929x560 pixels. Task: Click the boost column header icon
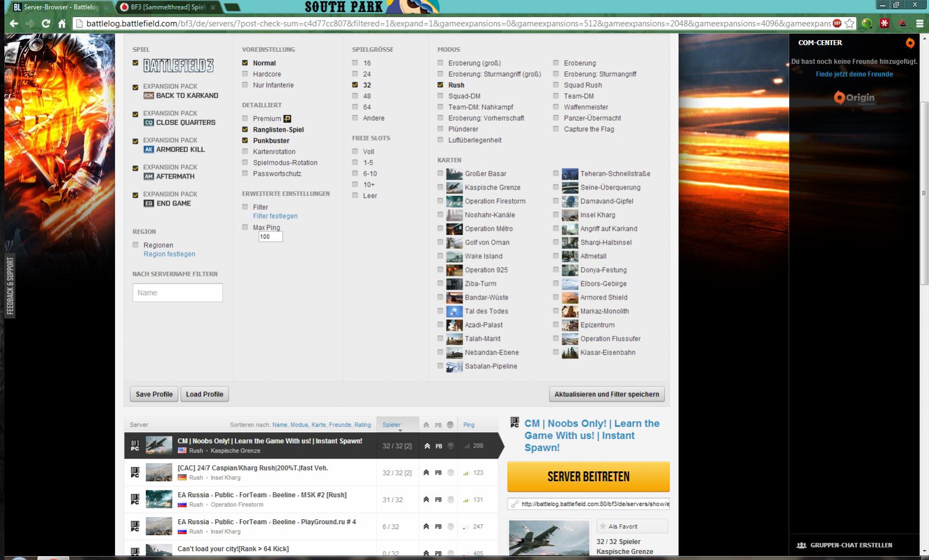[x=426, y=425]
